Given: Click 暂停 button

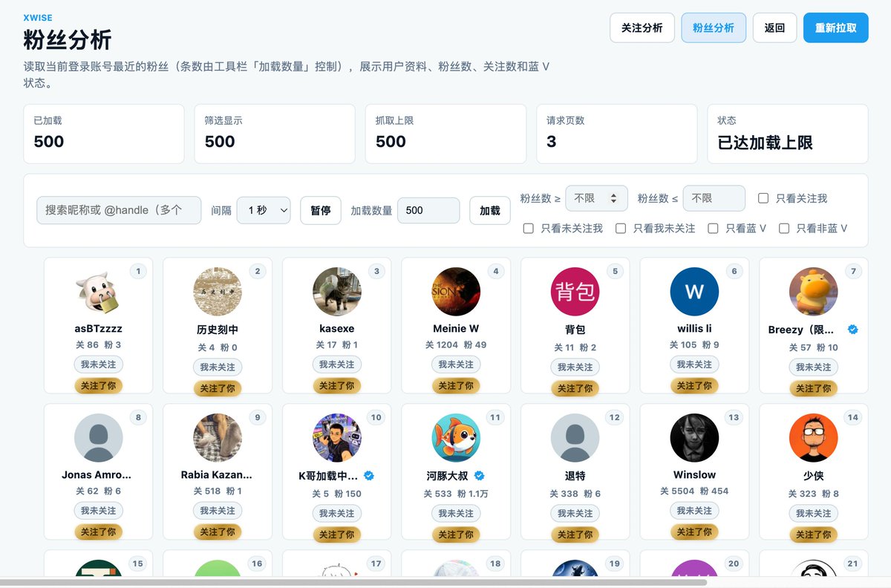Looking at the screenshot, I should click(321, 210).
